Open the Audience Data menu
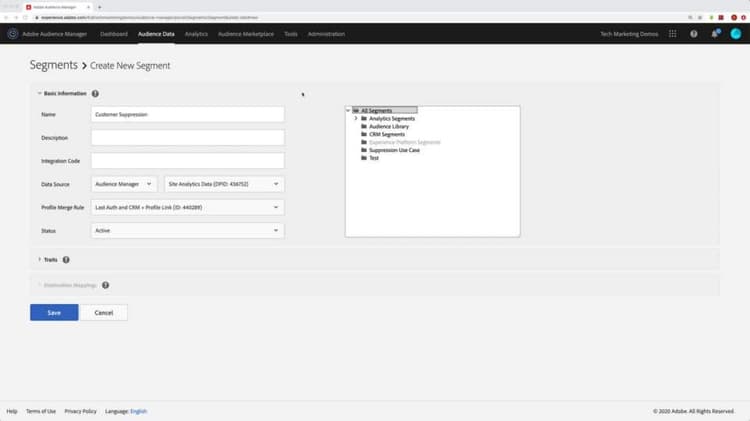750x421 pixels. pyautogui.click(x=156, y=34)
